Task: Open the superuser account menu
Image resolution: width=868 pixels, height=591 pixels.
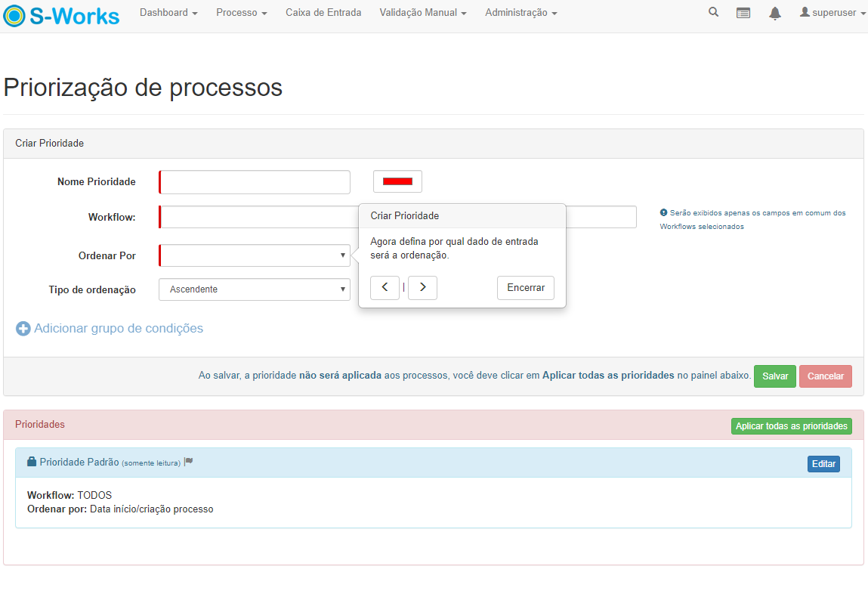Action: tap(832, 13)
